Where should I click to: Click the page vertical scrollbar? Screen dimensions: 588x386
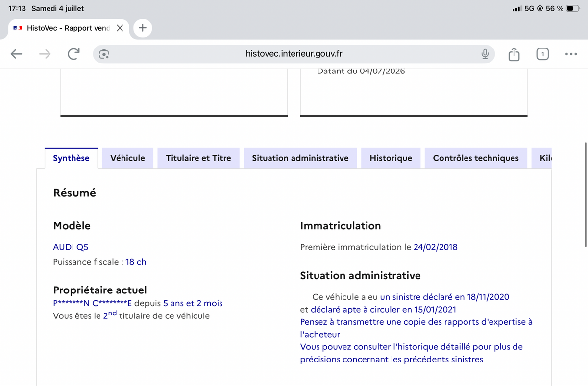(x=586, y=194)
